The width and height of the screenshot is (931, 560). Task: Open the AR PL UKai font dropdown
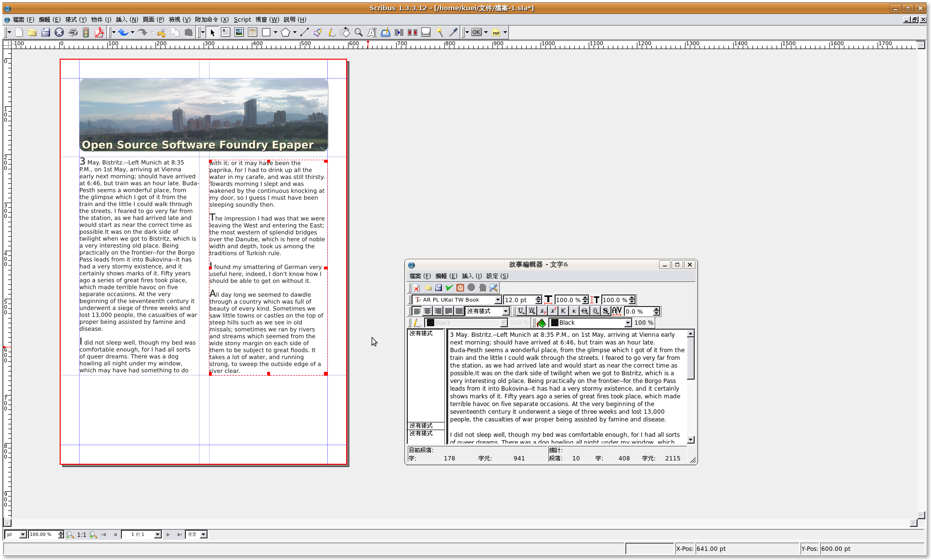(x=498, y=300)
